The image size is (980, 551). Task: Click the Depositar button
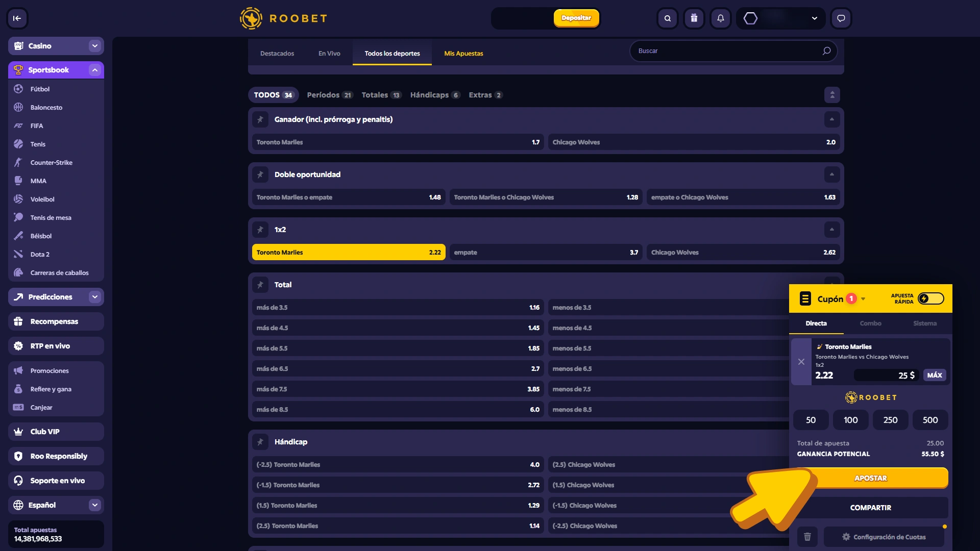[x=576, y=18]
